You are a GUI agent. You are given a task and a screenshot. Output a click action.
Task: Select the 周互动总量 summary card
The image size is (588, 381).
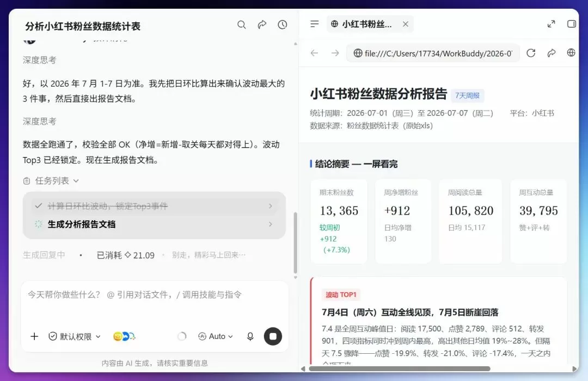pyautogui.click(x=538, y=221)
